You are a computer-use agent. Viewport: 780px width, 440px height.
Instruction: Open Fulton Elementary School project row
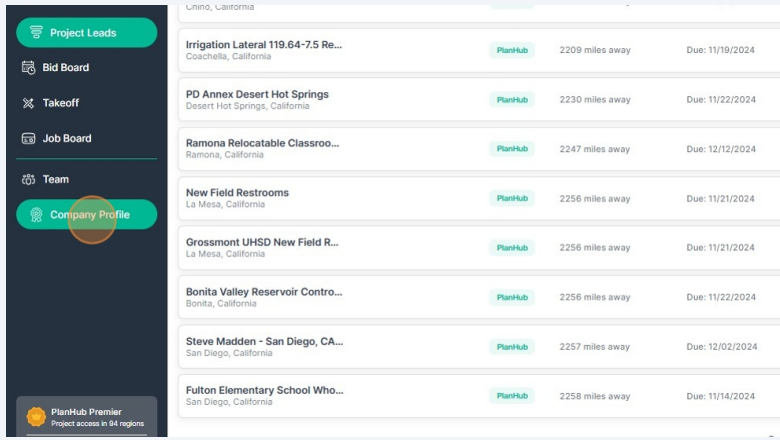click(x=479, y=396)
